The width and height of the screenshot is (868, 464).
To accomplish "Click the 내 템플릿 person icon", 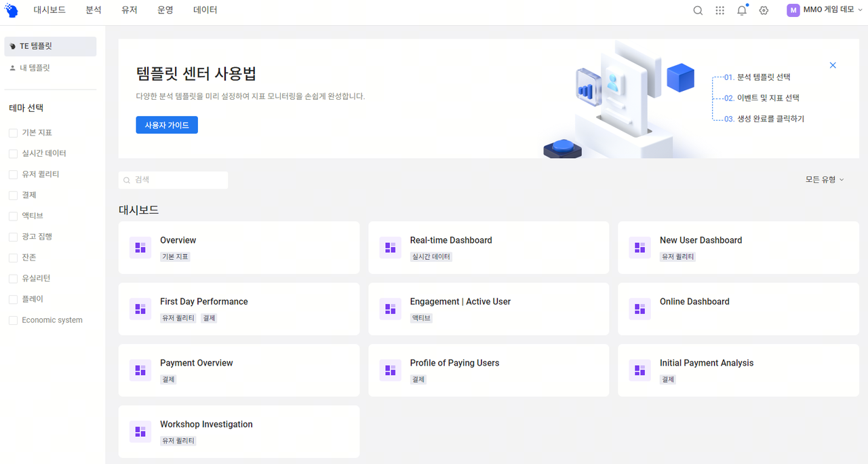I will tap(13, 68).
